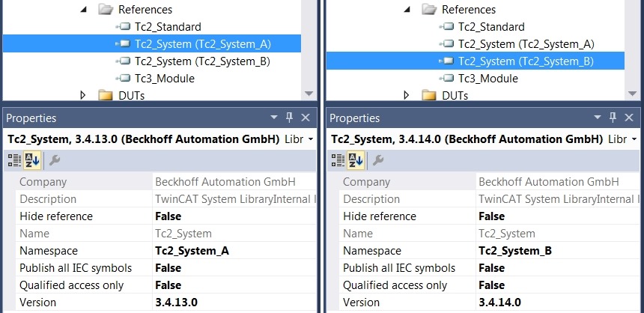Viewport: 644px width, 313px height.
Task: Select Tc2_Standard in the left References list
Action: pos(157,27)
